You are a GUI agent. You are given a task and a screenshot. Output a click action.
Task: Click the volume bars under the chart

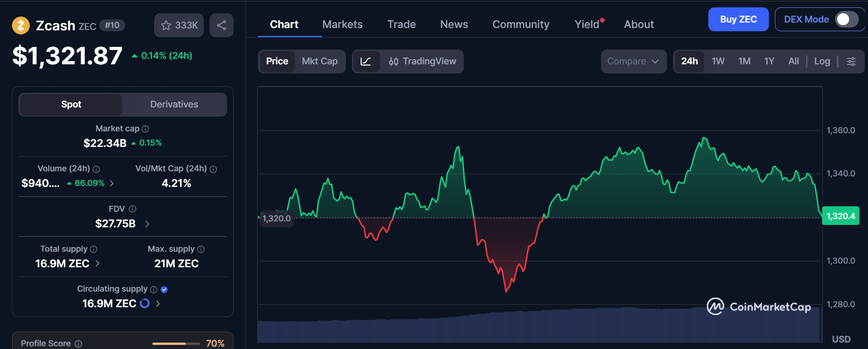540,326
